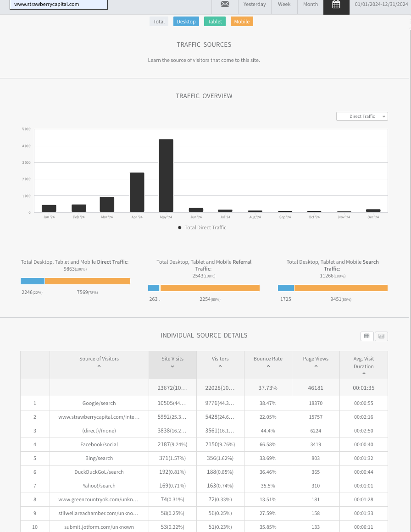Click the 18370 page views cell
Image resolution: width=411 pixels, height=532 pixels.
316,403
